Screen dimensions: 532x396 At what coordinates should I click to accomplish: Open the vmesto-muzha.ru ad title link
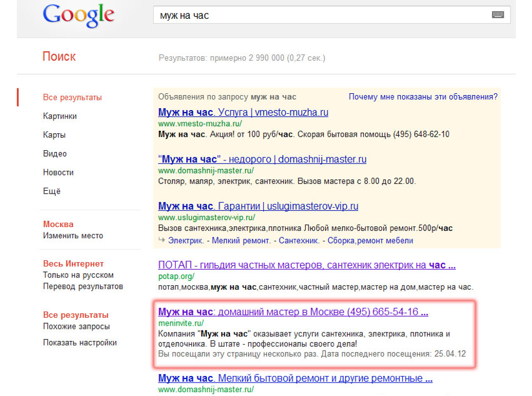243,113
